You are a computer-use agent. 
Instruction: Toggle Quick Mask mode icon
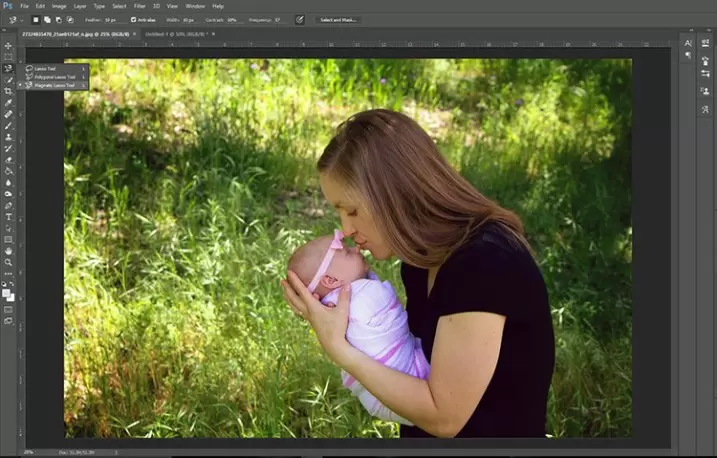pyautogui.click(x=8, y=309)
